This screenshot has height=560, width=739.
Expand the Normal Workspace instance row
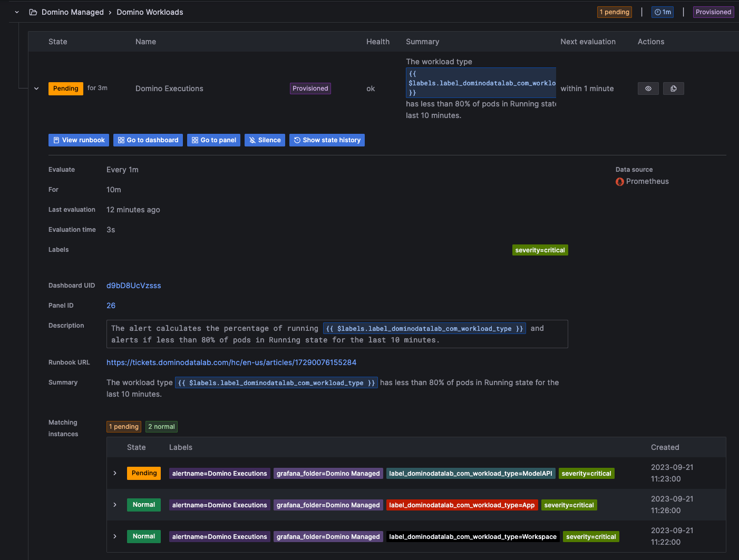tap(115, 536)
